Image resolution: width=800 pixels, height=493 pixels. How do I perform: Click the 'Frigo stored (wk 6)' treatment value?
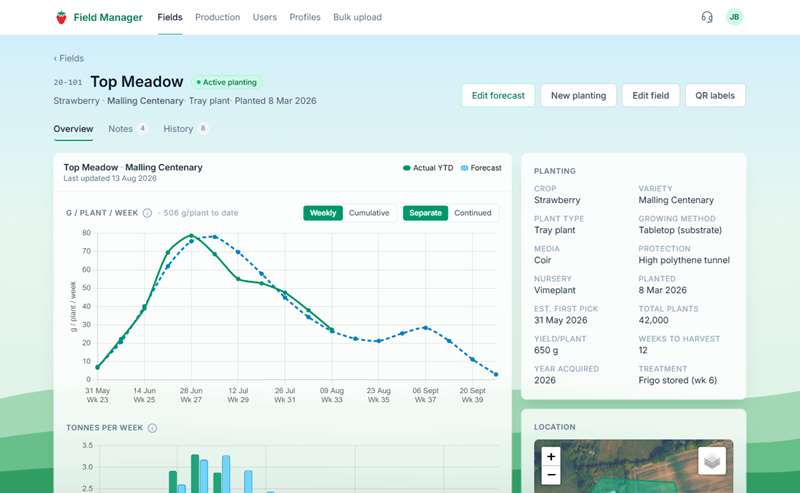[x=678, y=381]
